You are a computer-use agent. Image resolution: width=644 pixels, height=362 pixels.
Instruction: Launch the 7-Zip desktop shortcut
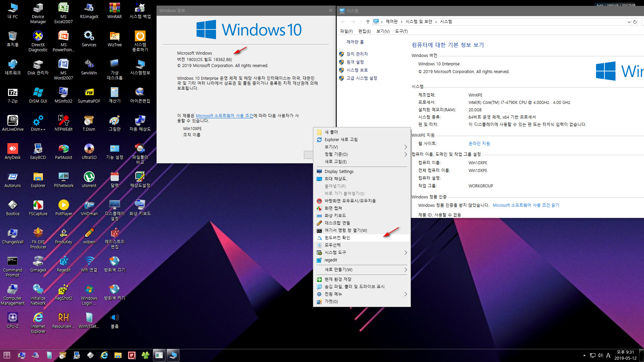[12, 96]
